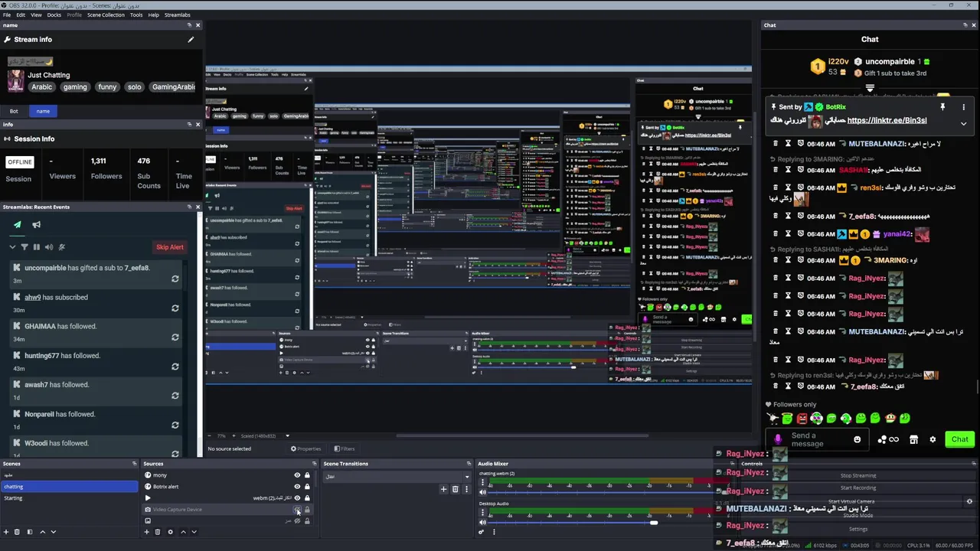Remove the selected scene with the trash icon
980x551 pixels.
point(18,532)
